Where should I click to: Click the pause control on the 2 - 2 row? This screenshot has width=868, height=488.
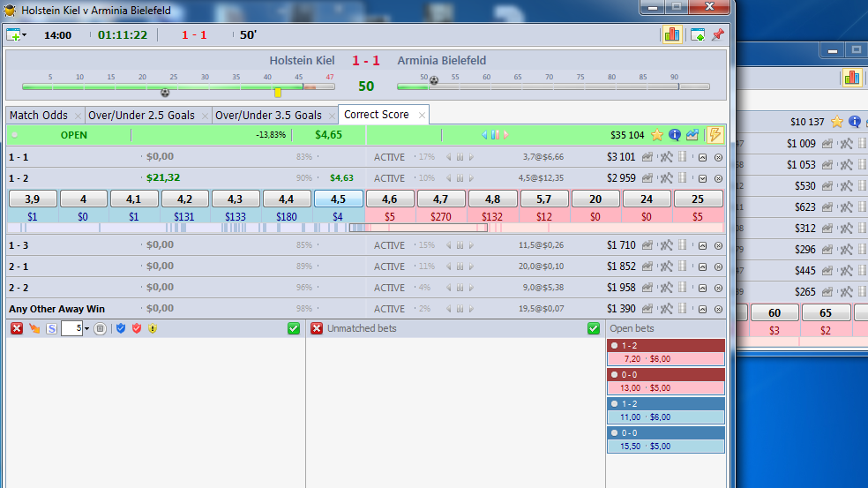tap(460, 288)
